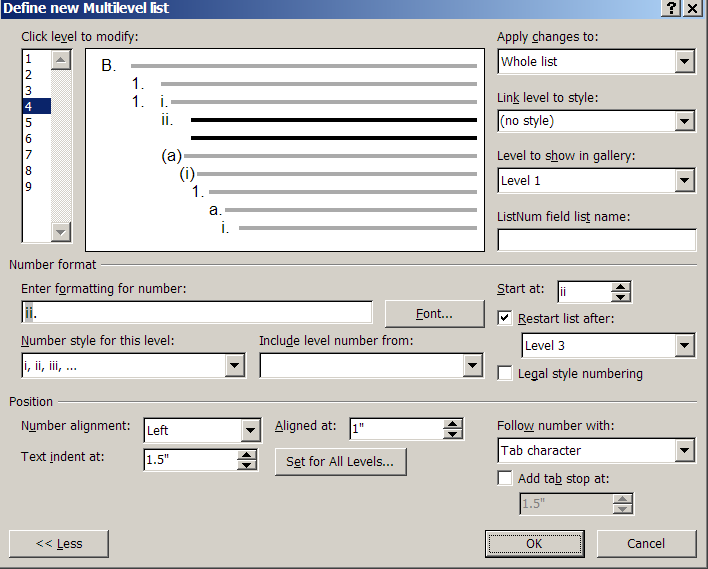Image resolution: width=708 pixels, height=569 pixels.
Task: Click the level list scroll-down arrow
Action: tap(61, 232)
